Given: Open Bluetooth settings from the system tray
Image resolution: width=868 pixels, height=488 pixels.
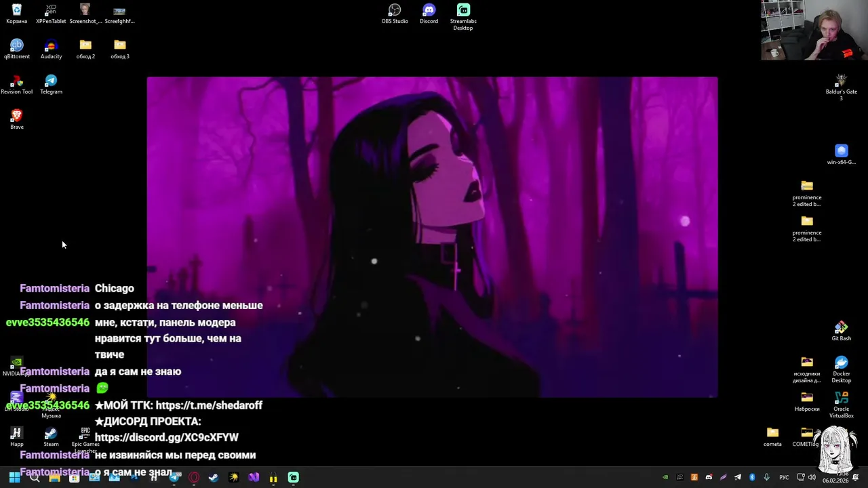Looking at the screenshot, I should coord(752,477).
